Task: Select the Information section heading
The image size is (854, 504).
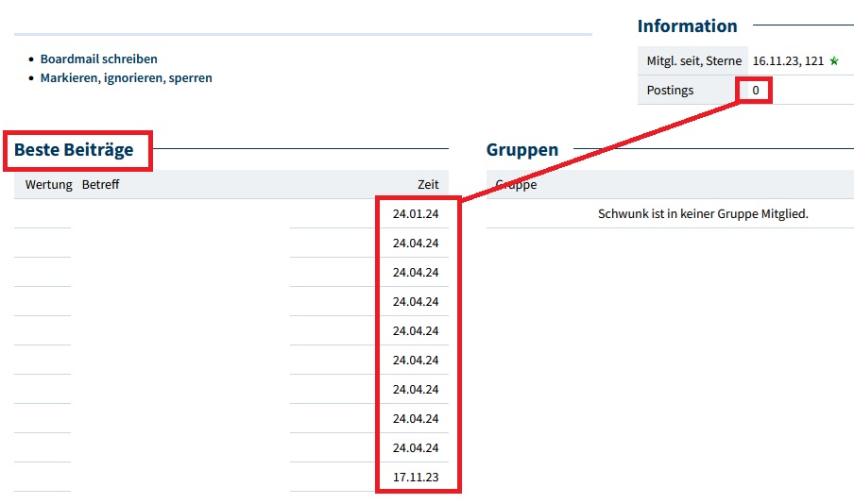Action: coord(687,26)
